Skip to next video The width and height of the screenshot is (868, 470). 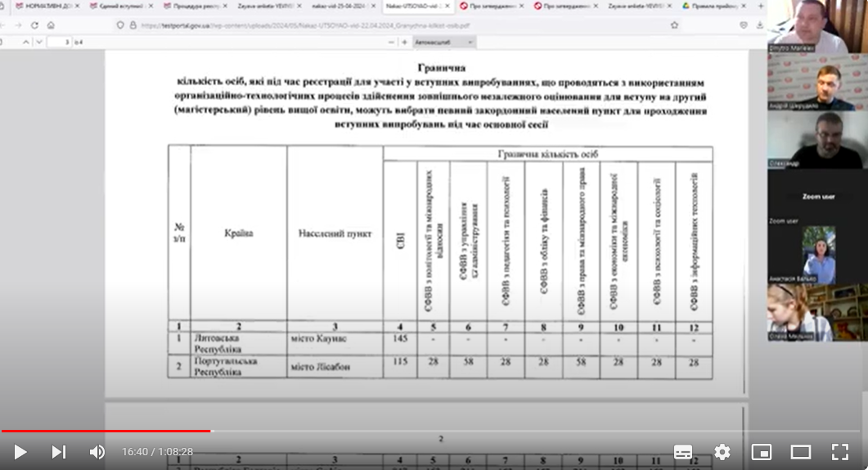[x=59, y=452]
